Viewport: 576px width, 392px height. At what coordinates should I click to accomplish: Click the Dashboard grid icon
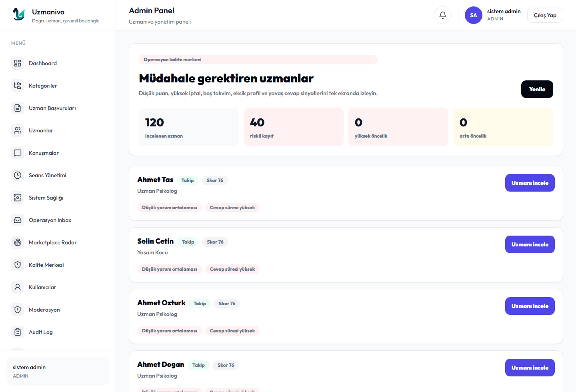18,63
